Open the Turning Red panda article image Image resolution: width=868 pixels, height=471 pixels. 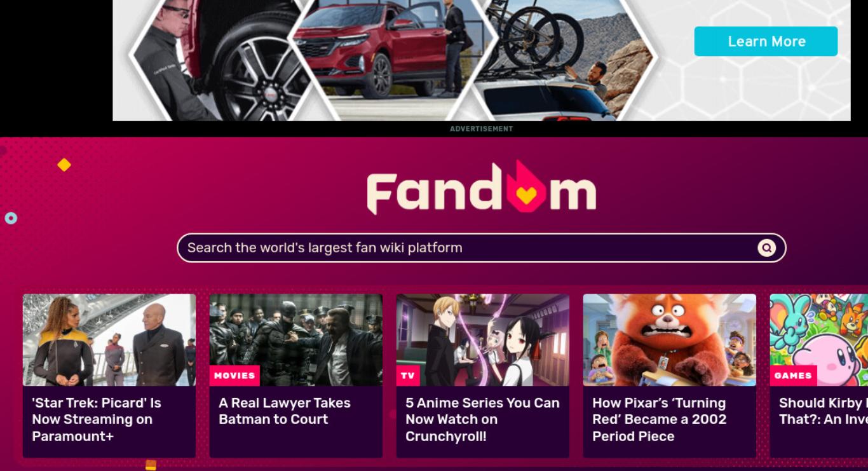(x=670, y=339)
